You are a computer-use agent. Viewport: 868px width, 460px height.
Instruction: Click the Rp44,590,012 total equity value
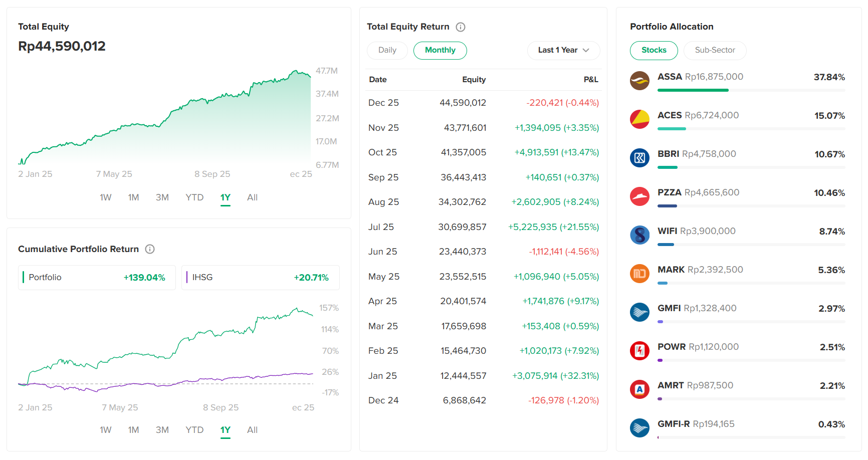pyautogui.click(x=62, y=46)
